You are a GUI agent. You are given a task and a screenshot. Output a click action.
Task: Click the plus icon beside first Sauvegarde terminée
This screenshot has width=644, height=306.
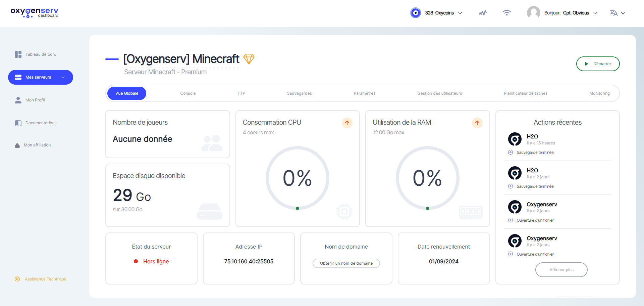click(511, 152)
